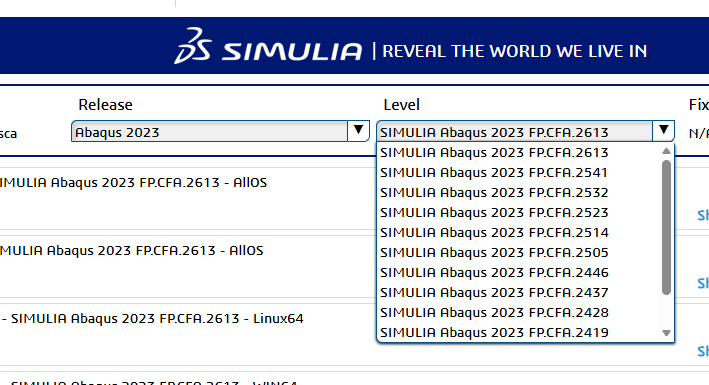709x385 pixels.
Task: Pick SIMULIA Abaqus 2023 FP.CFA.2523 option
Action: [494, 212]
